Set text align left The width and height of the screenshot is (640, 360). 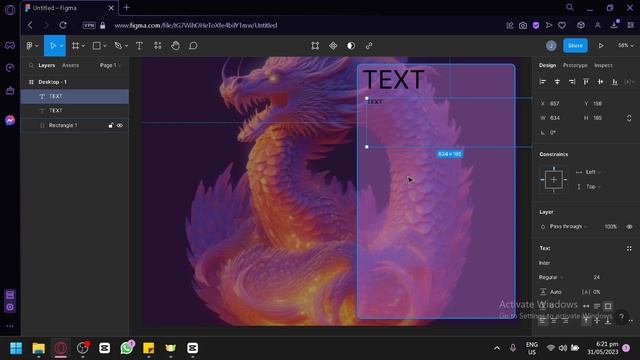click(x=542, y=321)
